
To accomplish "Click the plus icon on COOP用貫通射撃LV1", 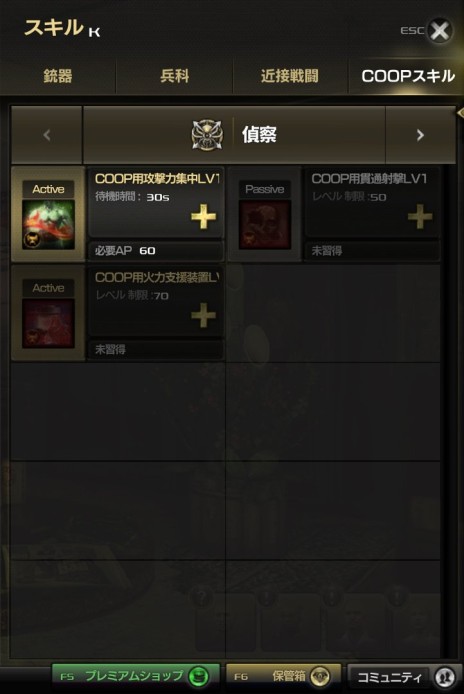I will click(420, 216).
